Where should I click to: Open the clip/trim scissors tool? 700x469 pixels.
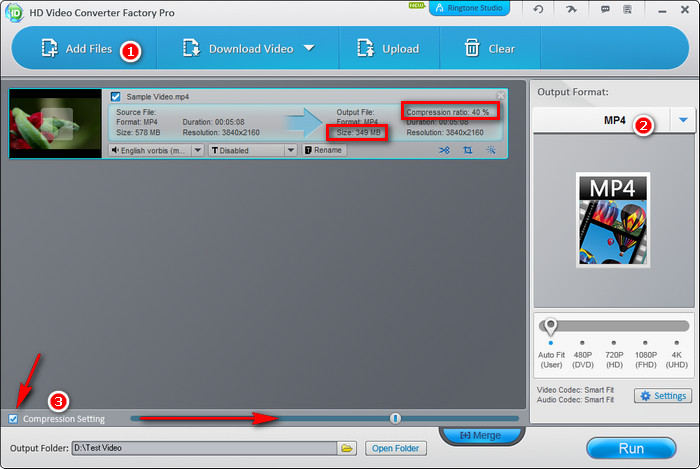pyautogui.click(x=444, y=150)
